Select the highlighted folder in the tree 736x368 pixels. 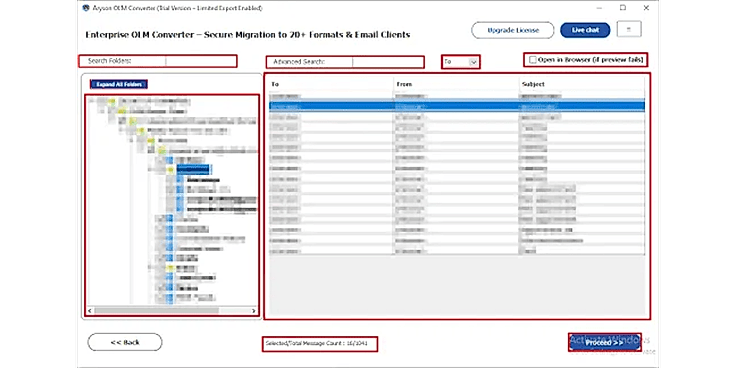coord(193,169)
